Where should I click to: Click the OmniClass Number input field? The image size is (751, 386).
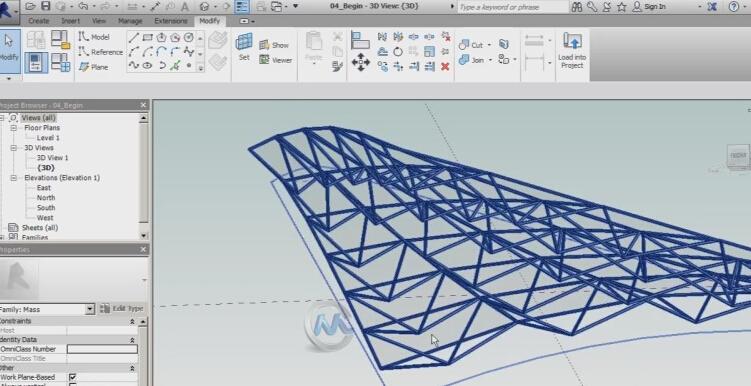pos(102,349)
